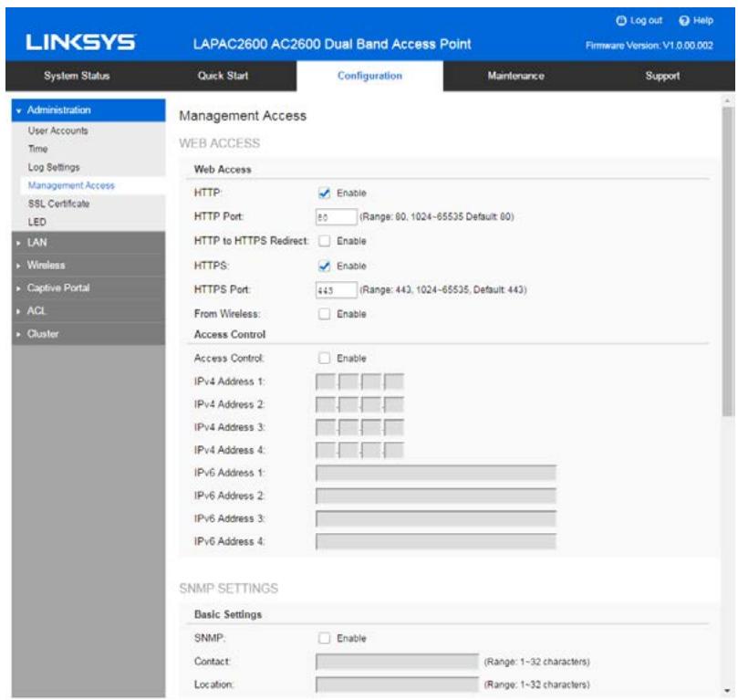Open SSL Certificate in sidebar

coord(58,204)
